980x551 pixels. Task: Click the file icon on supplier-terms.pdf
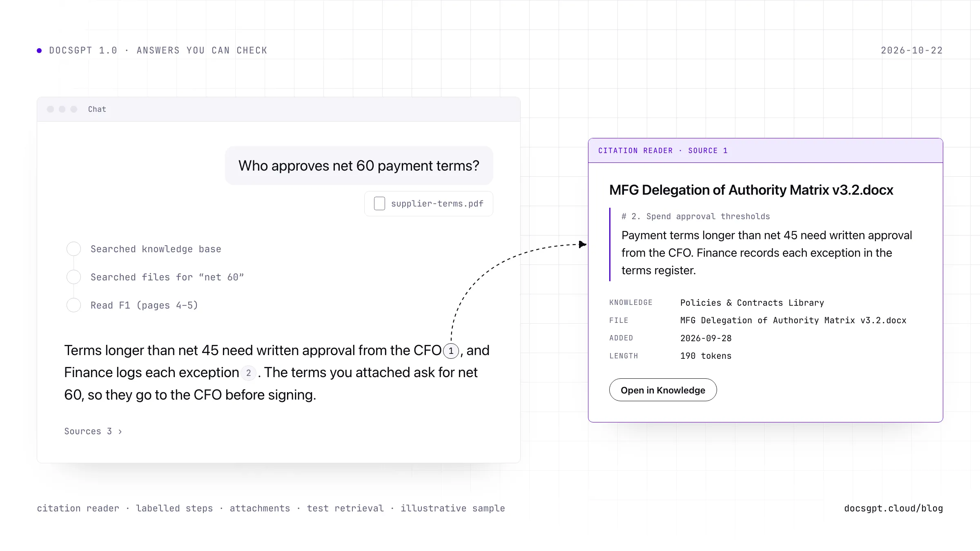(x=379, y=204)
